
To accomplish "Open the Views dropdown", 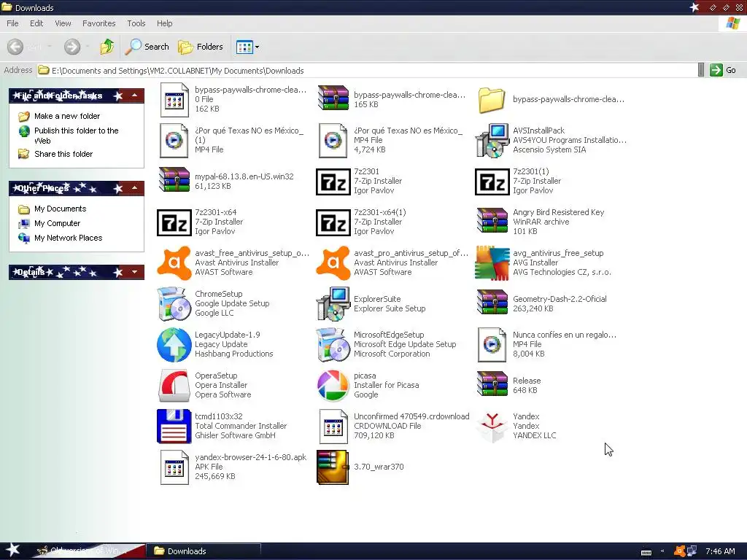I will (248, 47).
